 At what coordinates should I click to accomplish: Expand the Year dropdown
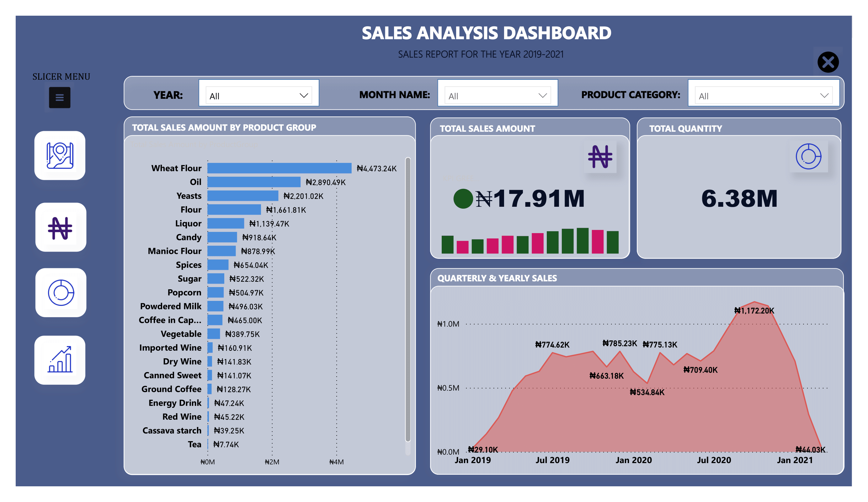[x=259, y=96]
